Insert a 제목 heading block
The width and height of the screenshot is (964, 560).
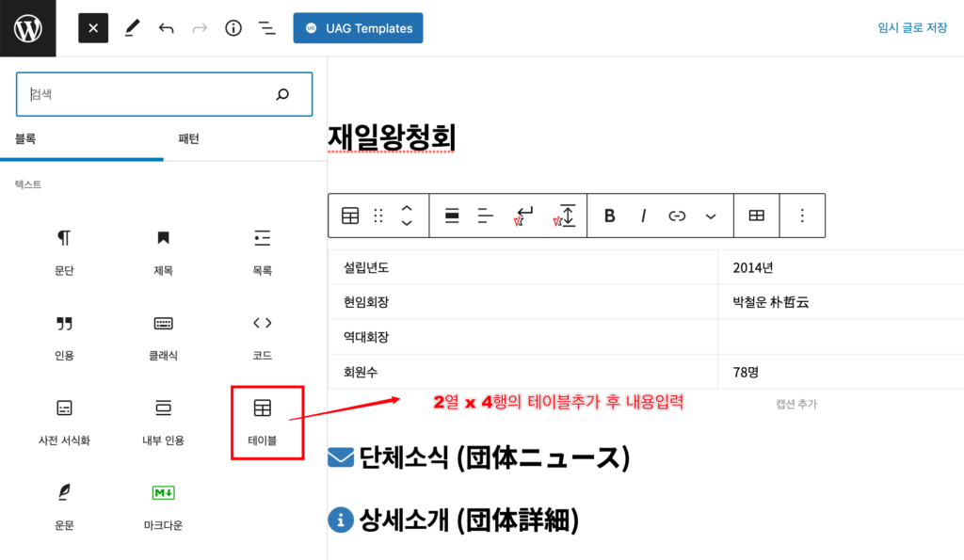163,251
